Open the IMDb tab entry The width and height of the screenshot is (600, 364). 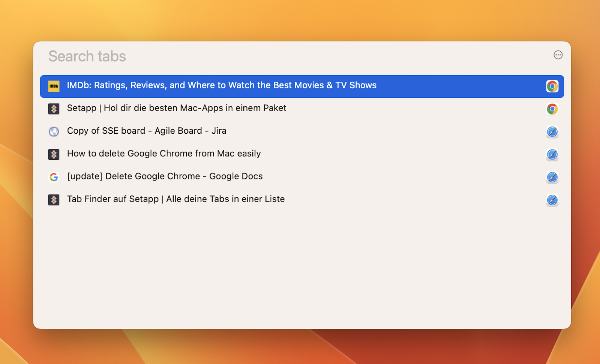point(221,85)
